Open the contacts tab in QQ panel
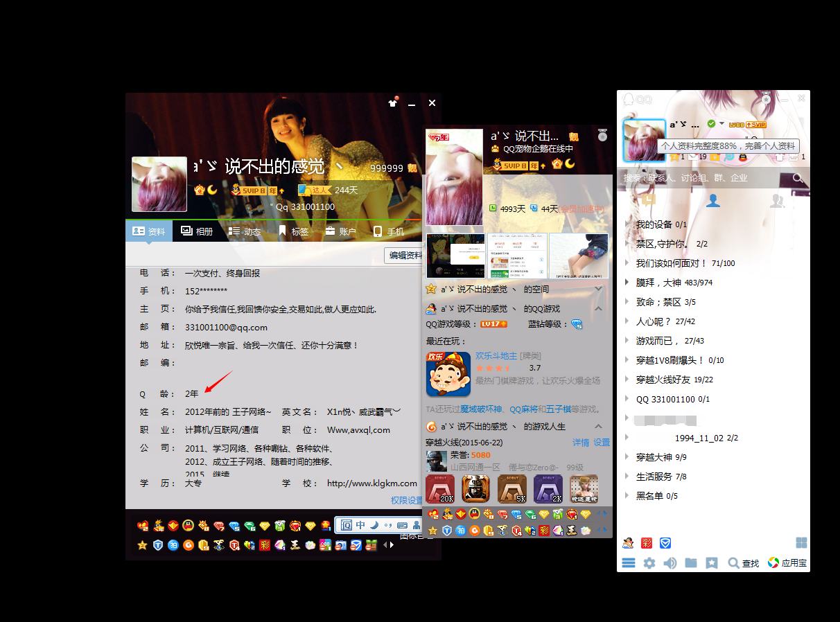This screenshot has height=622, width=840. [712, 200]
